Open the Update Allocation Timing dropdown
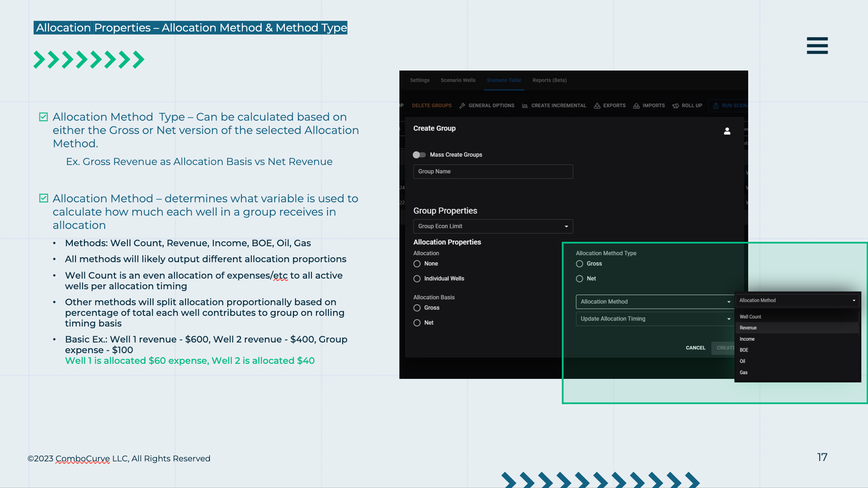The height and width of the screenshot is (488, 868). click(655, 319)
